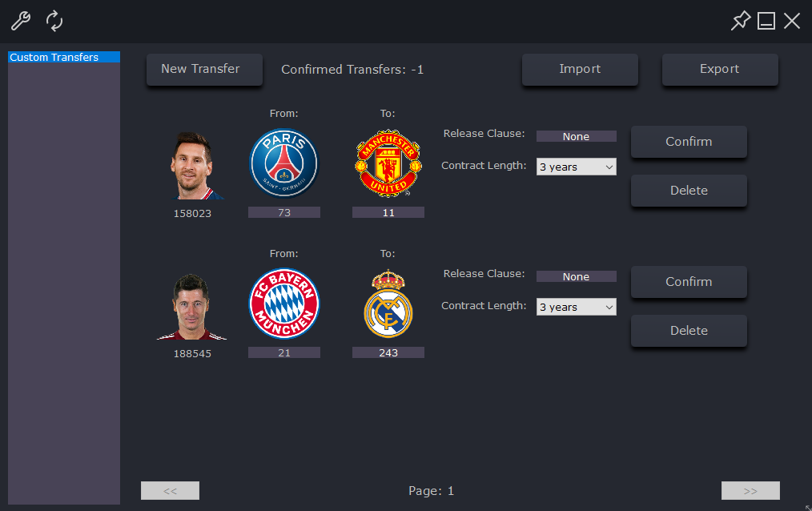Click the refresh arrows icon
The width and height of the screenshot is (812, 511).
54,22
